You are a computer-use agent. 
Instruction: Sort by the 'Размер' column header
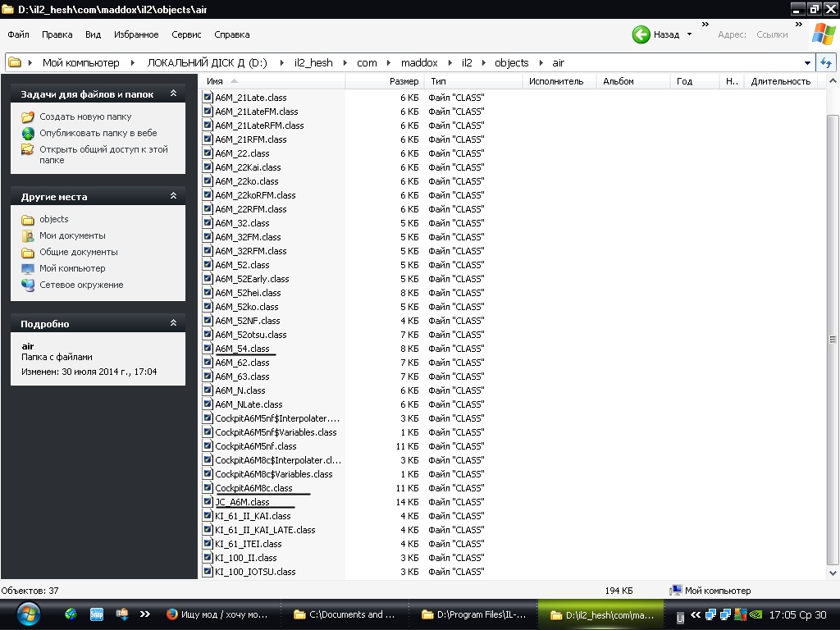[385, 81]
